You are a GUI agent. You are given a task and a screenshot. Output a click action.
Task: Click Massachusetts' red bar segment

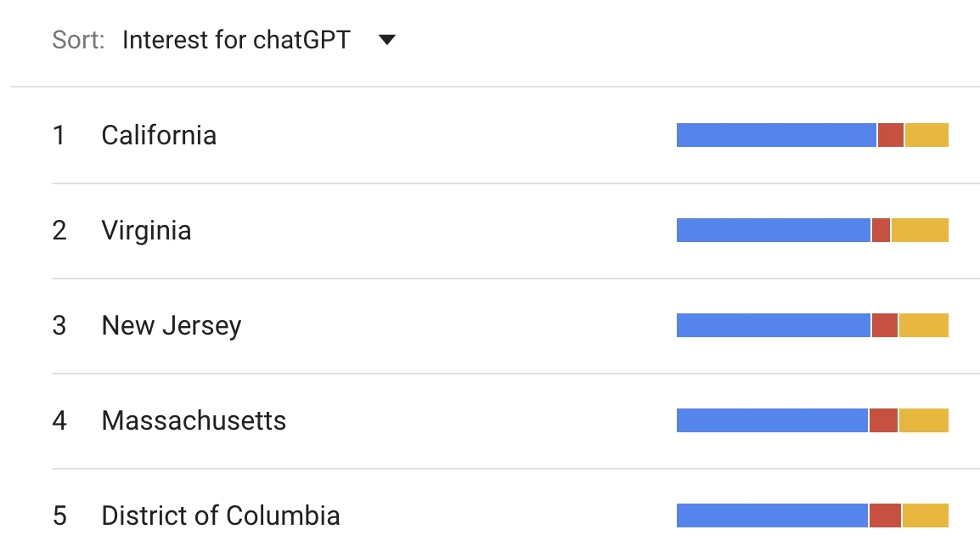coord(883,420)
